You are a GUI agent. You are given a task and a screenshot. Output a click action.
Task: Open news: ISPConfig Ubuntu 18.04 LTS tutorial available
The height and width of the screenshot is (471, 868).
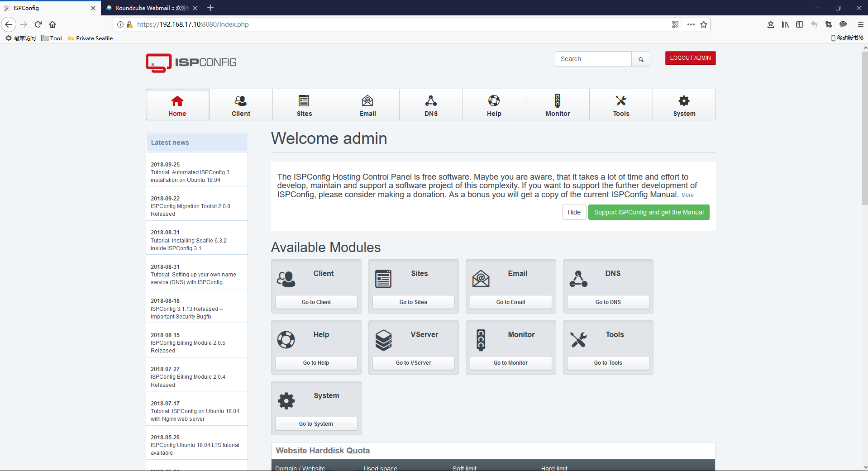point(195,449)
